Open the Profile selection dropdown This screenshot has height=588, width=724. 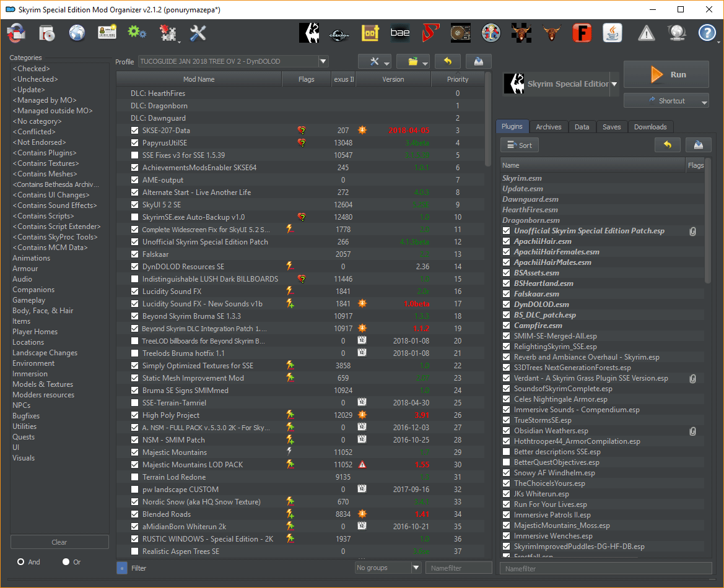323,61
